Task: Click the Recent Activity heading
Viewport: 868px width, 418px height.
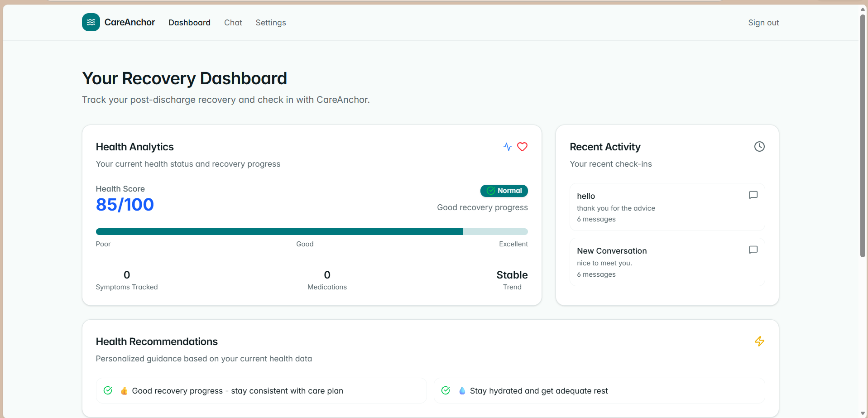Action: pyautogui.click(x=605, y=147)
